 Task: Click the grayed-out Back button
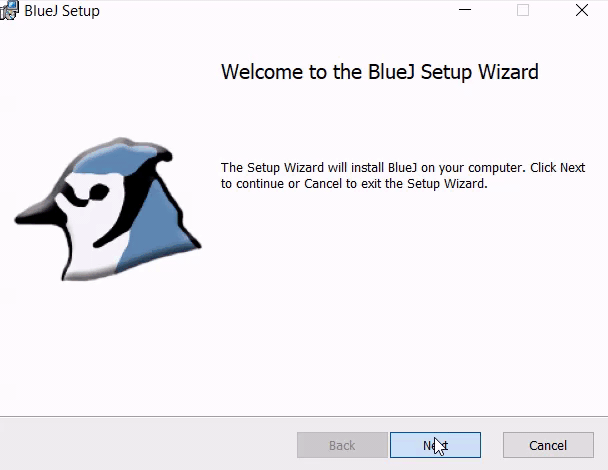coord(342,445)
